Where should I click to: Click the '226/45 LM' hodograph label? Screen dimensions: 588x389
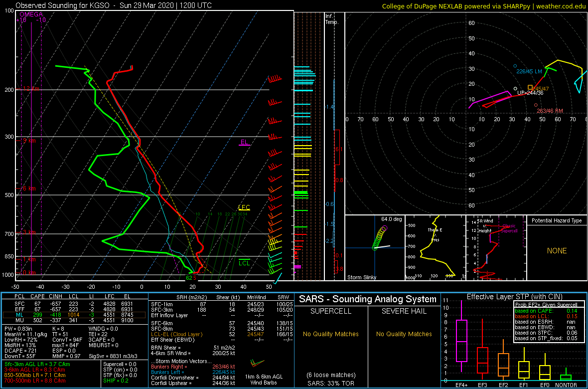point(530,72)
